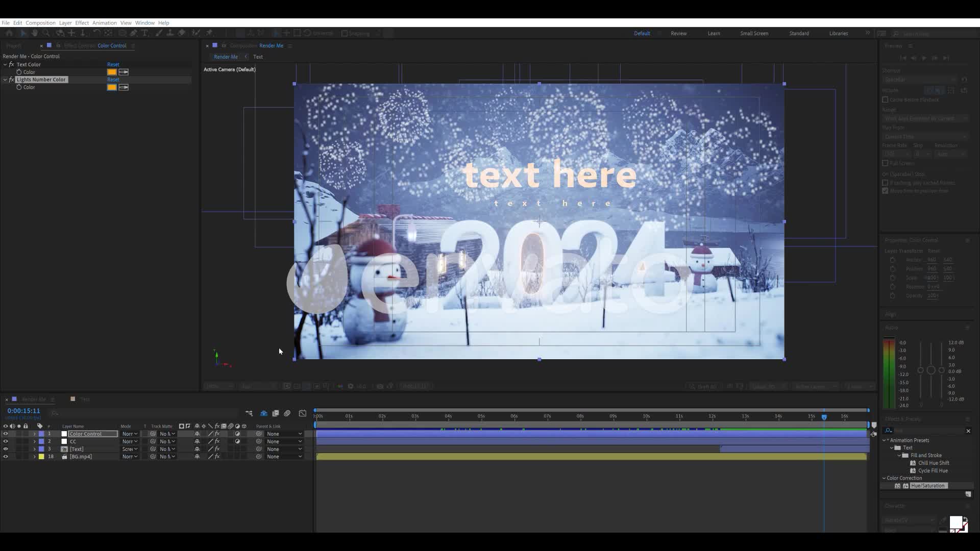Enable the Full Screen checkbox in Preview
Screen dimensions: 980x551
[x=885, y=163]
